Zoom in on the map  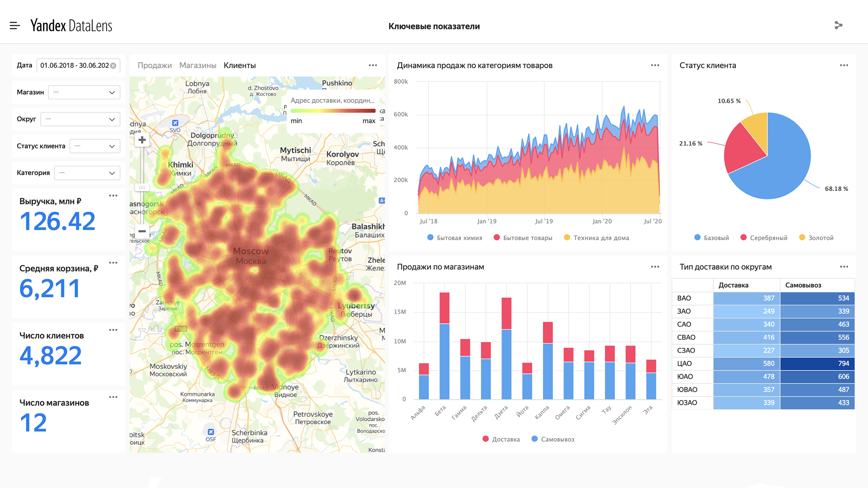tap(142, 140)
